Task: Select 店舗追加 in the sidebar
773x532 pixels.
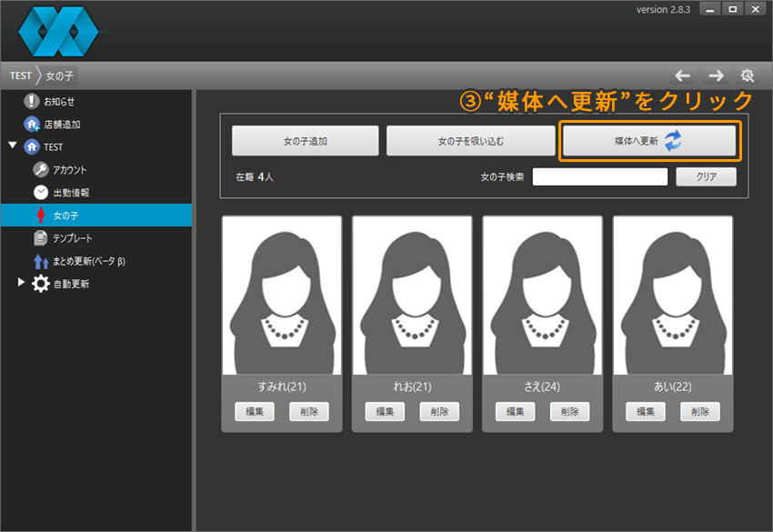Action: 62,125
